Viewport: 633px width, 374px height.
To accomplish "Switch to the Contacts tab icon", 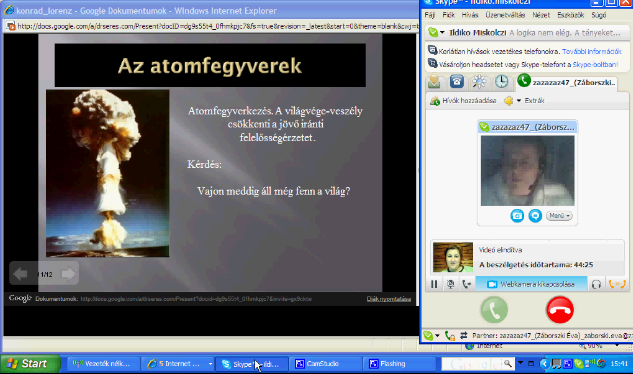I will (x=434, y=82).
